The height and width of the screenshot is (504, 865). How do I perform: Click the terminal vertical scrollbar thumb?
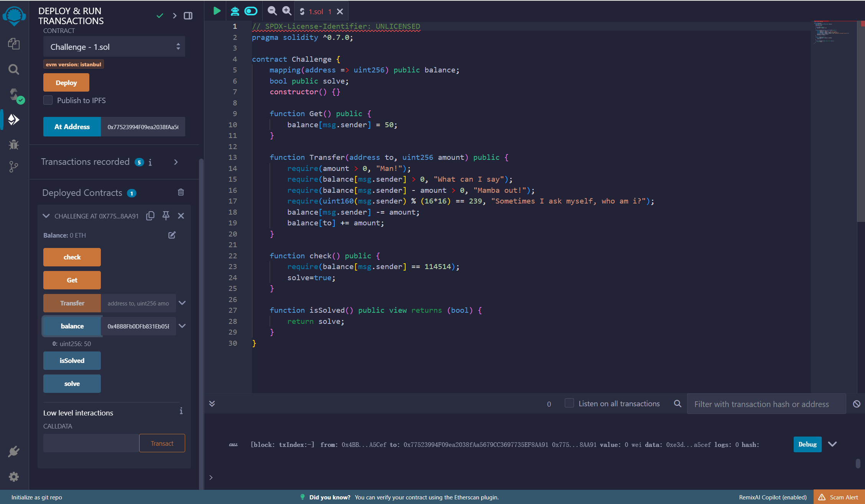(858, 463)
